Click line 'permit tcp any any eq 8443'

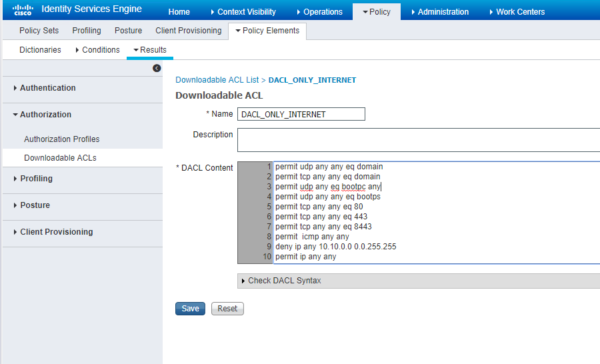click(323, 227)
